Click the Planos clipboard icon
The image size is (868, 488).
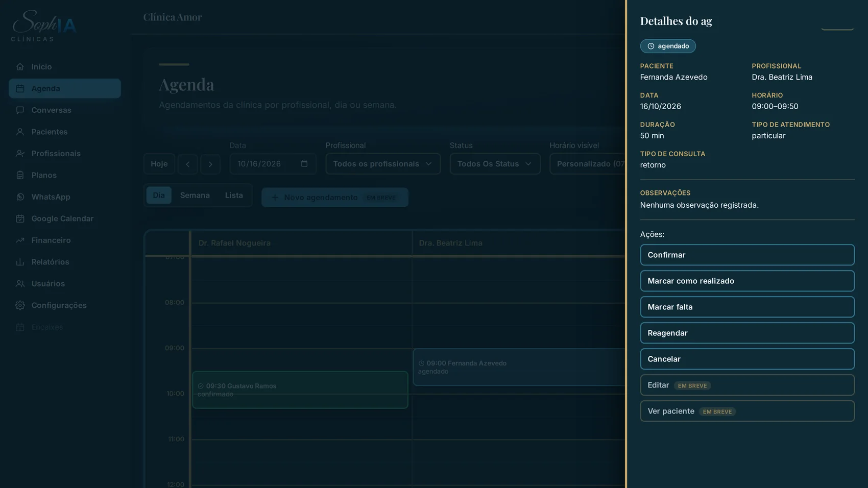coord(20,175)
